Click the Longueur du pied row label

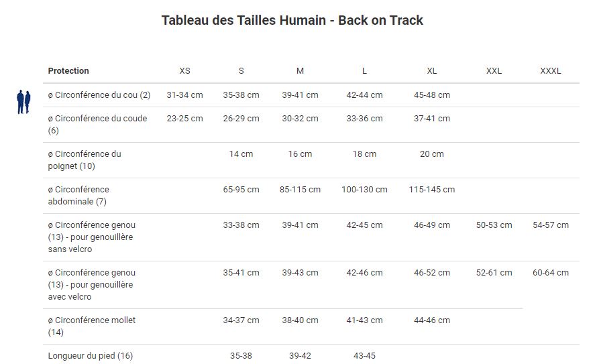[x=91, y=356]
